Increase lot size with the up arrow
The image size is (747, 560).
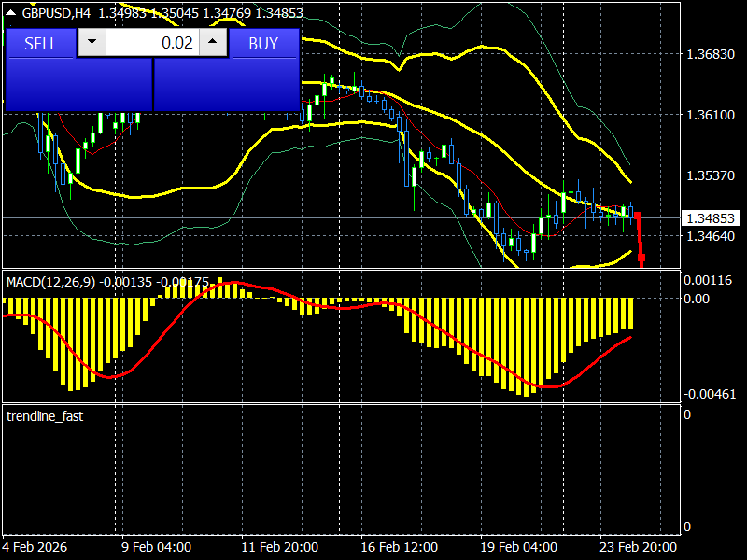(213, 42)
